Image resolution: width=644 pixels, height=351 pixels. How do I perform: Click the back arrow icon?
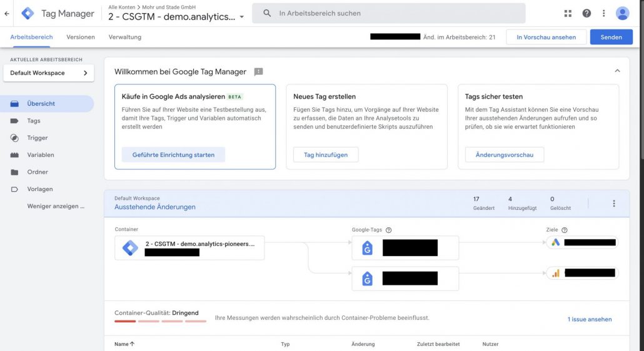pyautogui.click(x=7, y=14)
